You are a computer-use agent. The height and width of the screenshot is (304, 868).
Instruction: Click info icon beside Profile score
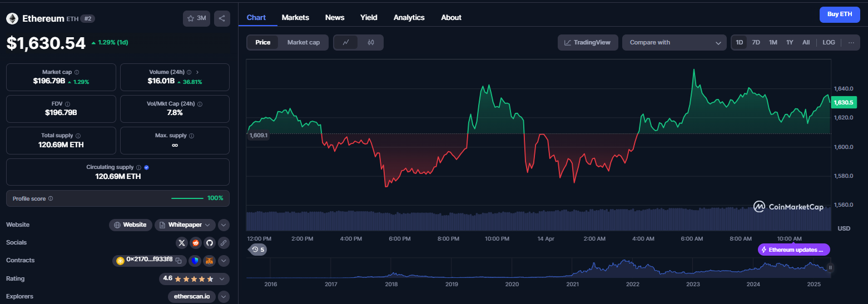(51, 198)
